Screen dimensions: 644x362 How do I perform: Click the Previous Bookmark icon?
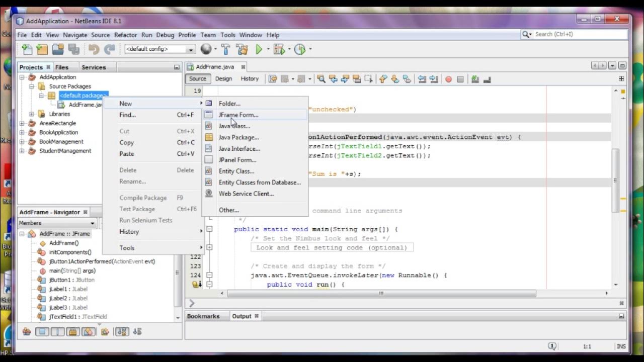pos(383,79)
